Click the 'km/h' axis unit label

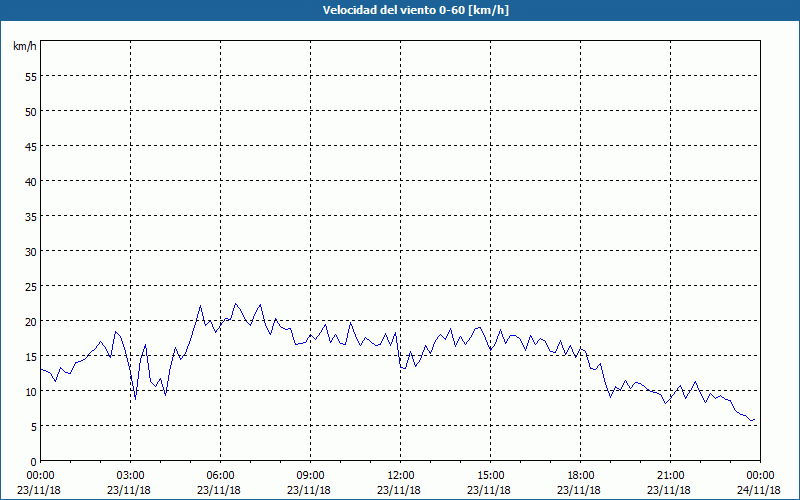click(x=25, y=46)
